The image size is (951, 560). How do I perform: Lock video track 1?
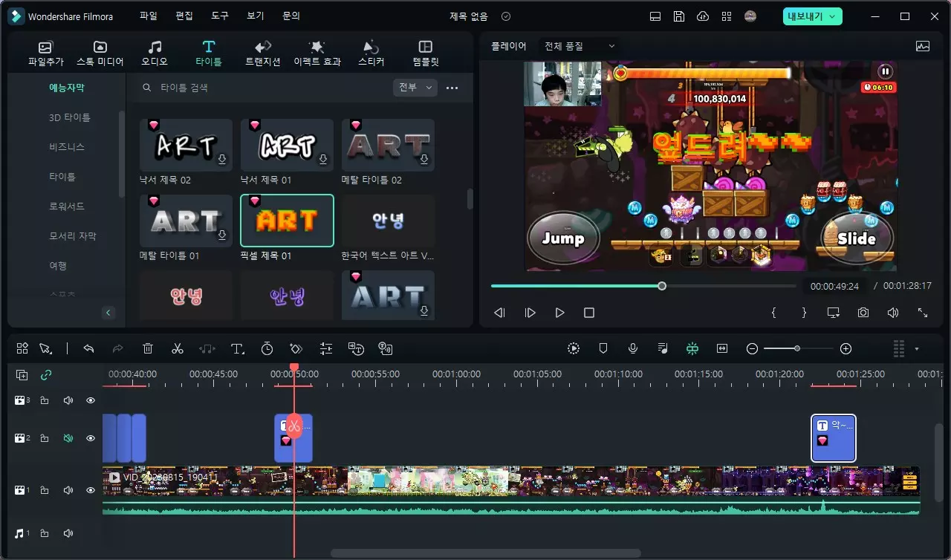(45, 490)
